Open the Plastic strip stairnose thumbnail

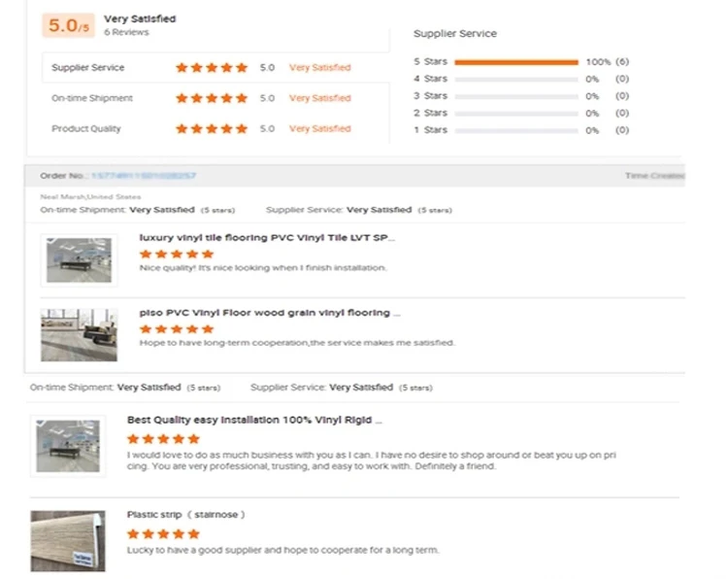[68, 541]
